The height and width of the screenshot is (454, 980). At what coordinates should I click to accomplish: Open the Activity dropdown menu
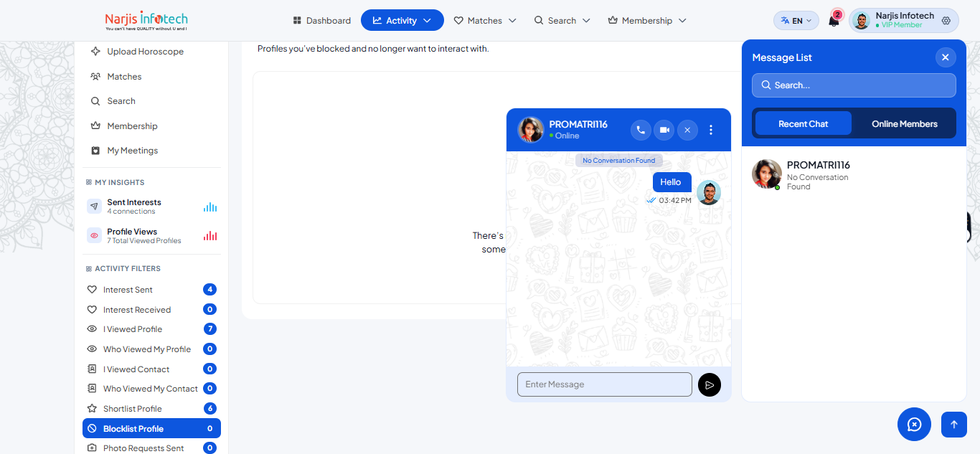pyautogui.click(x=402, y=21)
